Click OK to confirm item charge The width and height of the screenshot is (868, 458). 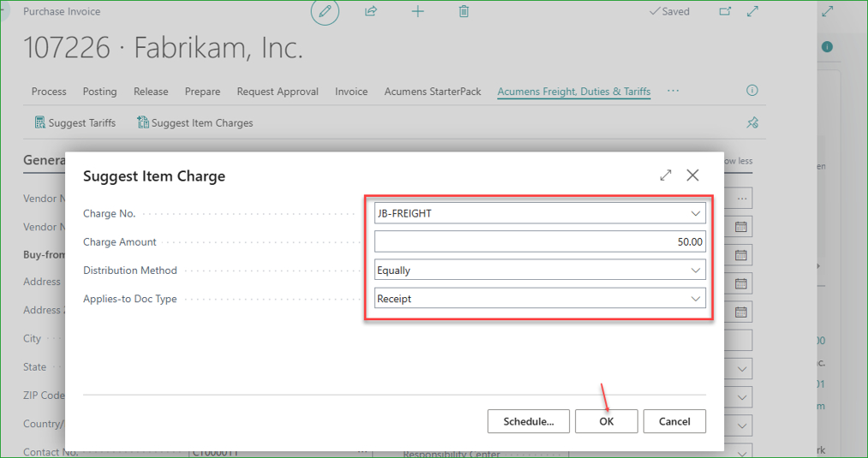pyautogui.click(x=606, y=421)
